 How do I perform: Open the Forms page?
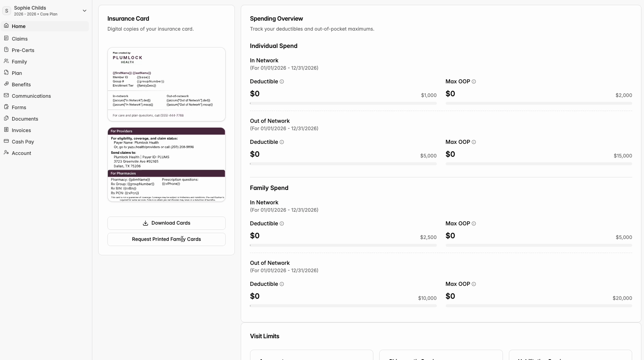(45, 107)
